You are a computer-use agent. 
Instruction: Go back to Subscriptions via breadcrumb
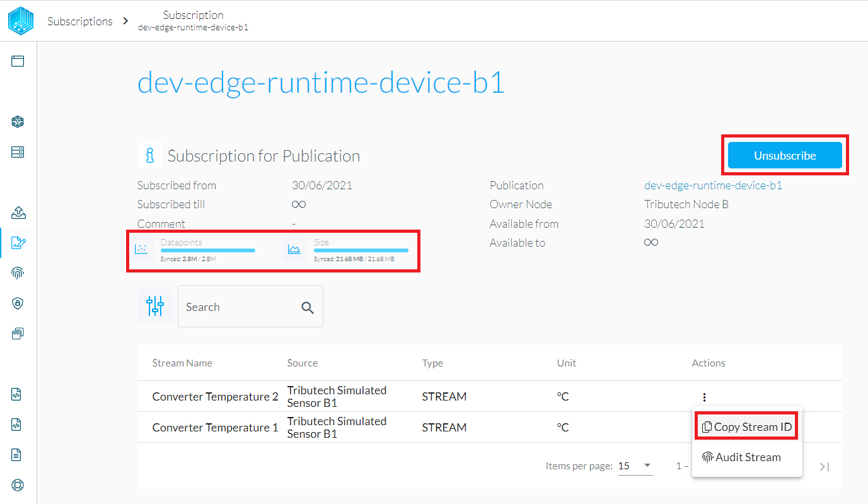pos(80,21)
